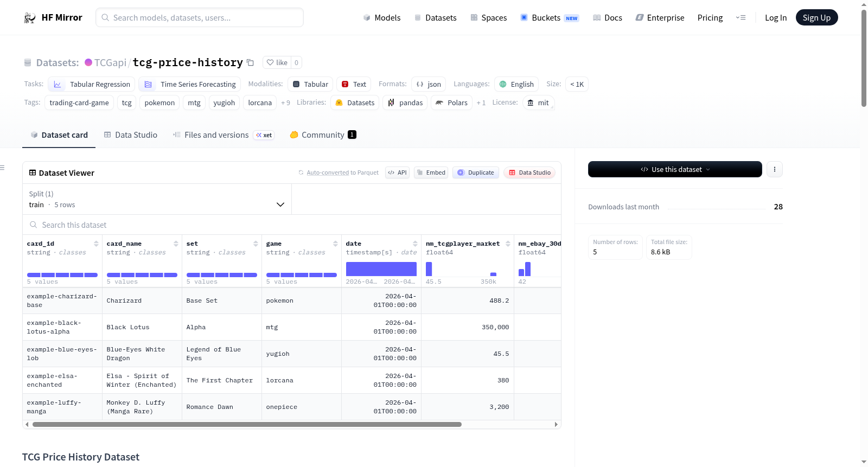The width and height of the screenshot is (868, 467).
Task: Click the Time Series Forecasting task tag
Action: coord(190,84)
